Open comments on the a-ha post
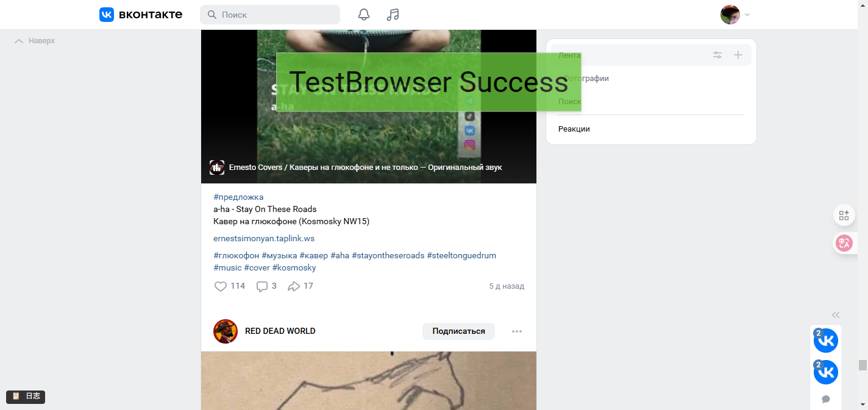868x410 pixels. (x=262, y=286)
